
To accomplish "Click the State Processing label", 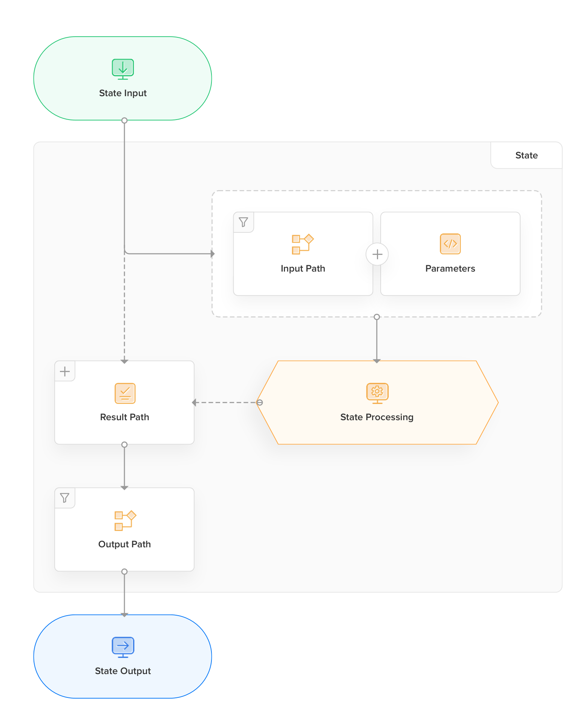I will pyautogui.click(x=377, y=417).
